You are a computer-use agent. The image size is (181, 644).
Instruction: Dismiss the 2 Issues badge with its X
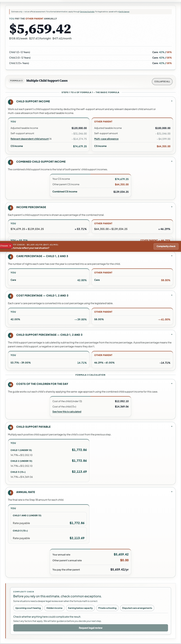point(10,246)
